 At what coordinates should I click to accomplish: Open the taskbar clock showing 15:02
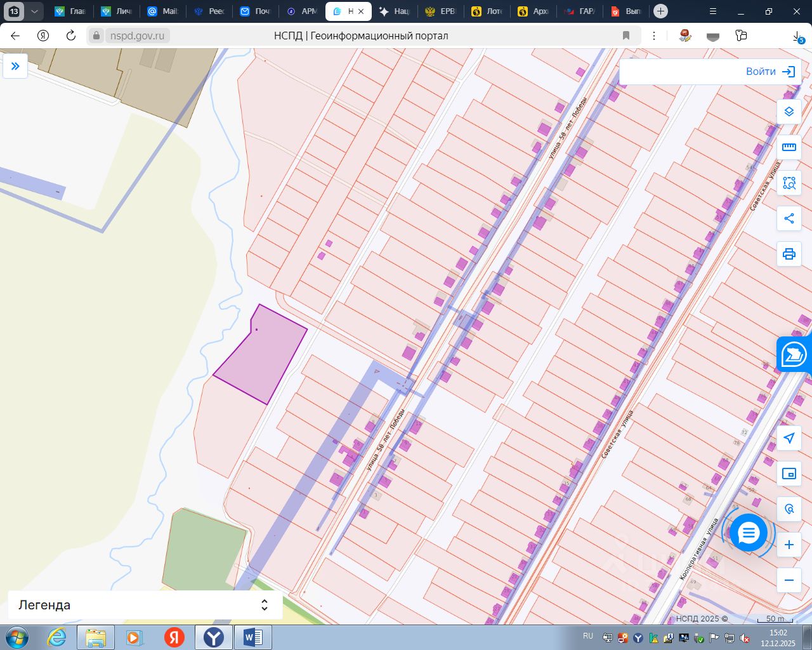click(778, 637)
